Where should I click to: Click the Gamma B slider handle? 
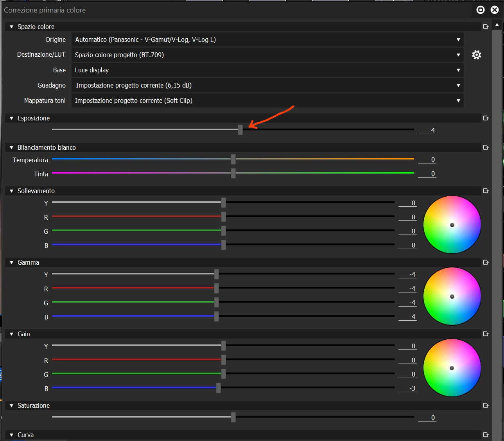tap(217, 316)
